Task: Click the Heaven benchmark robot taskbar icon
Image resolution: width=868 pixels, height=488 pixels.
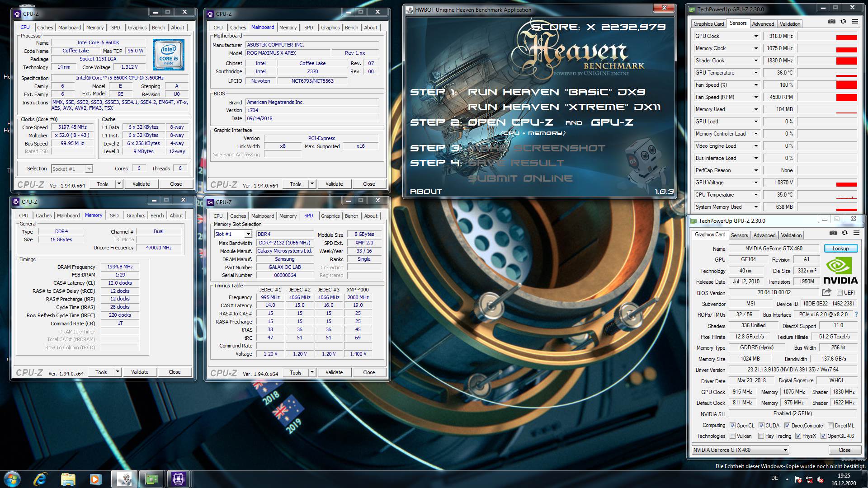Action: pos(124,479)
